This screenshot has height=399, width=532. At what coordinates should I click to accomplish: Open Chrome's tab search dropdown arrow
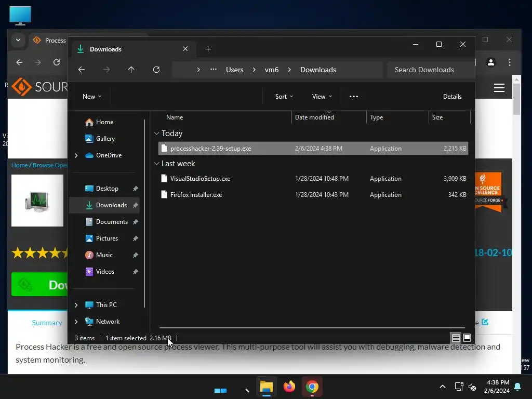18,40
